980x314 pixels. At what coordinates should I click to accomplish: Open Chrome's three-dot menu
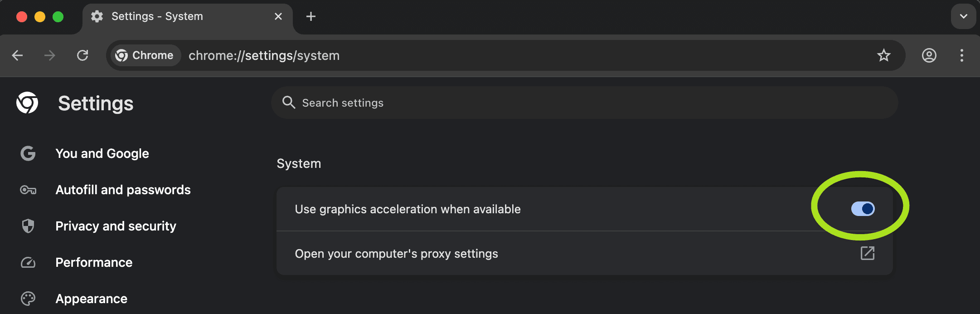tap(961, 55)
